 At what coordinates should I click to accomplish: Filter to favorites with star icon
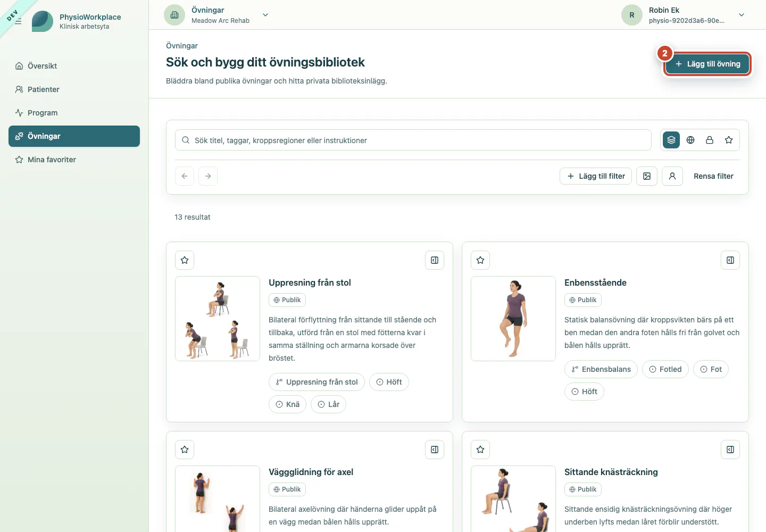729,140
